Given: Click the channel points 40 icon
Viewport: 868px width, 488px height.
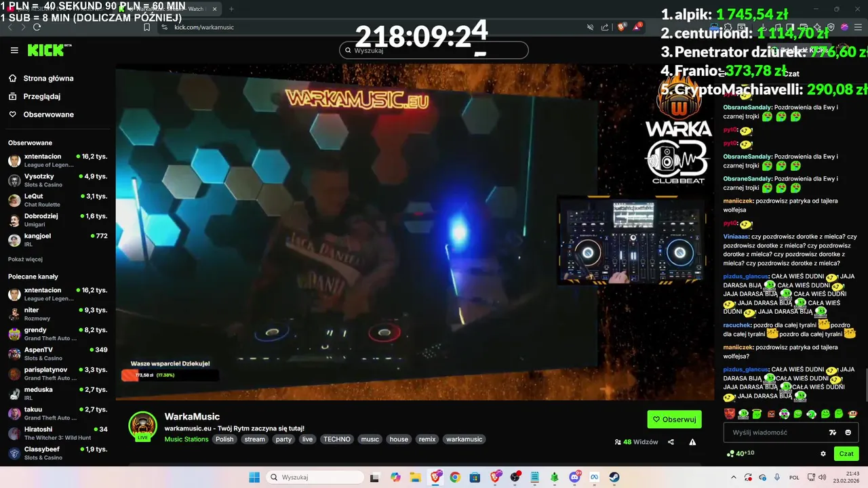Looking at the screenshot, I should pyautogui.click(x=730, y=453).
